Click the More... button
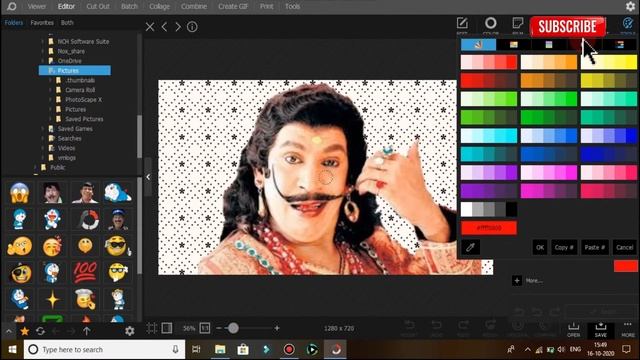Screen dimensions: 640x360 [x=528, y=281]
